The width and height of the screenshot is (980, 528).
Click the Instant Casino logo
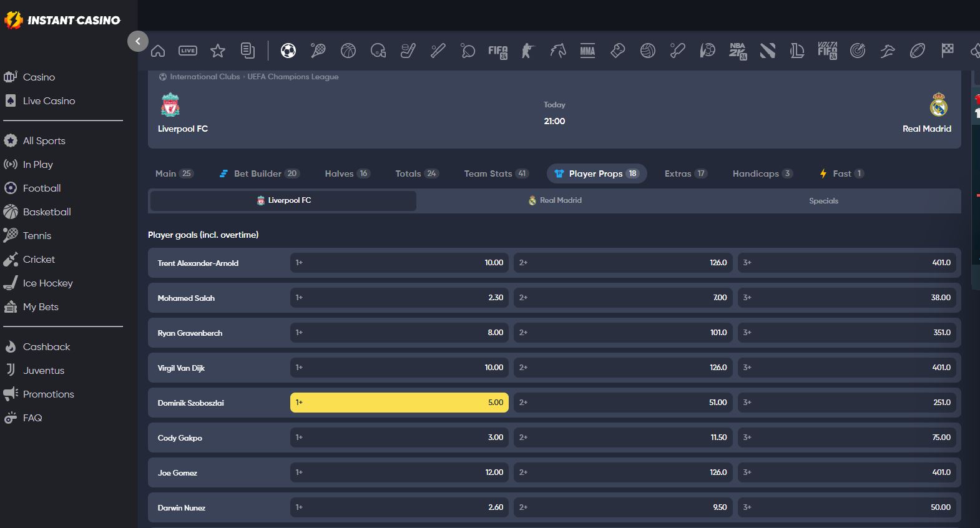62,20
